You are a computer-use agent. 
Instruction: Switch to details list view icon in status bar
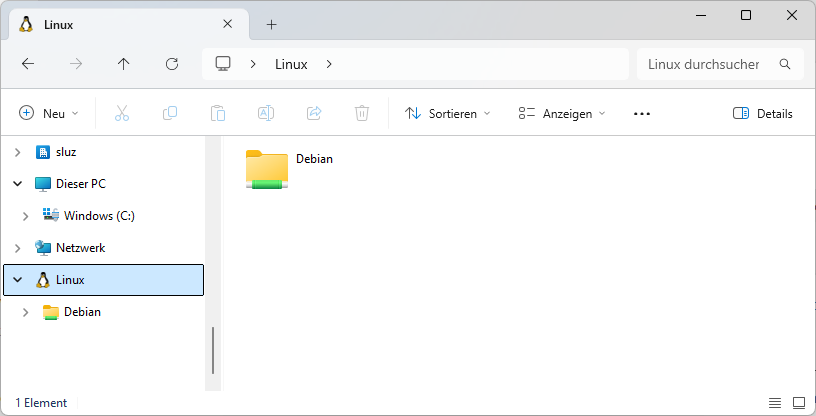pyautogui.click(x=775, y=402)
